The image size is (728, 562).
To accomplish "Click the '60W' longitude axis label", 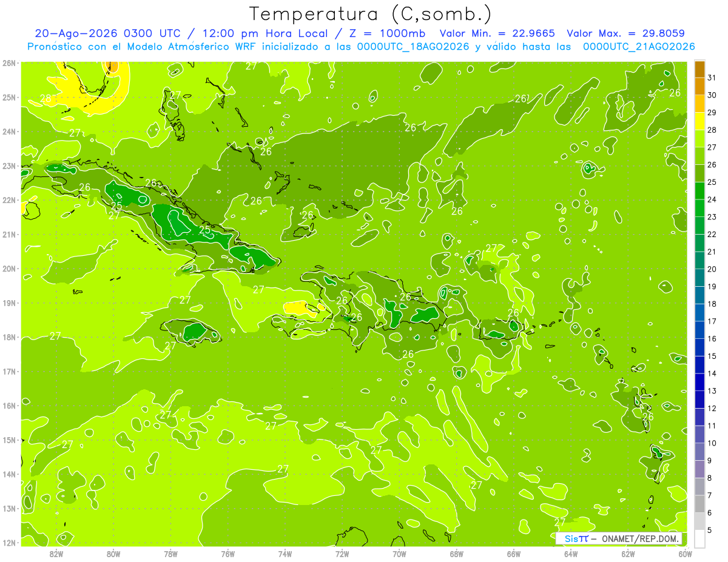I will point(685,554).
